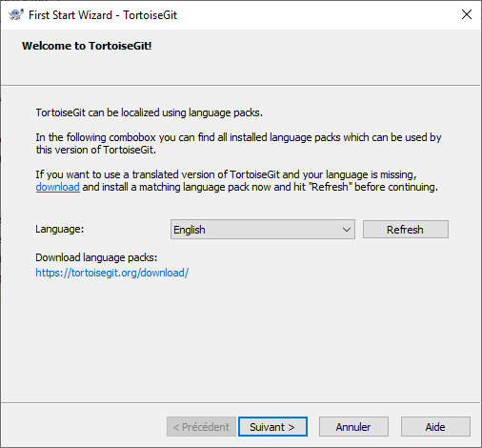Click the TortoiseGit turtle icon in title bar

click(x=15, y=14)
